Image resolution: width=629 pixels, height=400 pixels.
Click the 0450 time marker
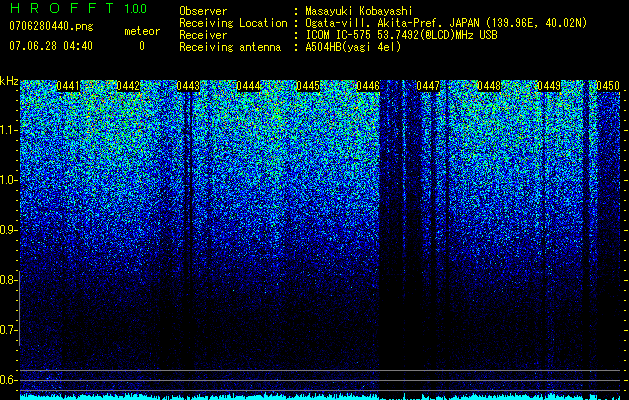pos(608,86)
